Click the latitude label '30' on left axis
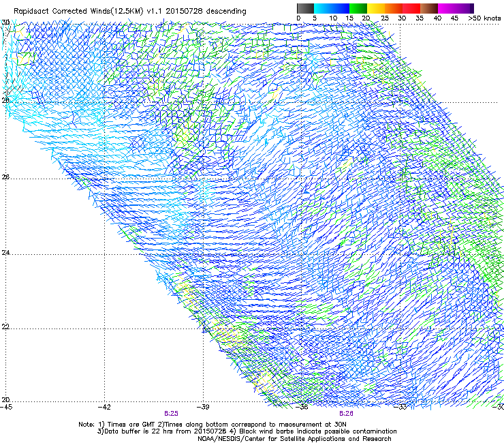 (x=5, y=22)
